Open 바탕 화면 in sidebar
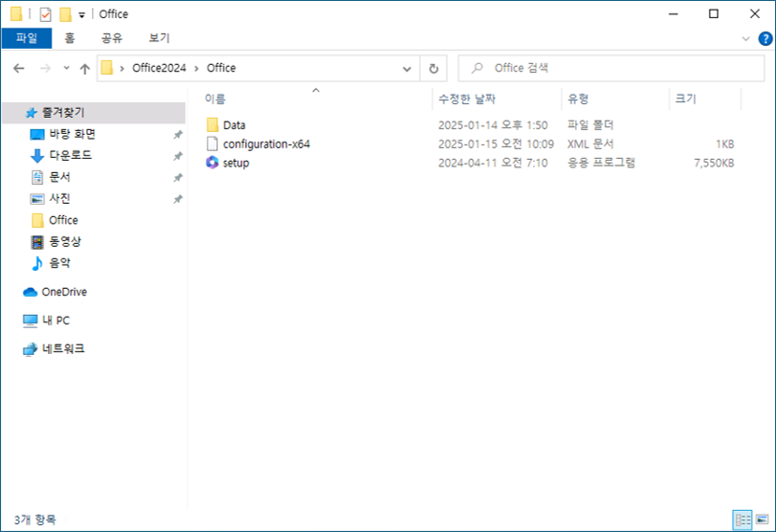The width and height of the screenshot is (776, 532). point(73,134)
